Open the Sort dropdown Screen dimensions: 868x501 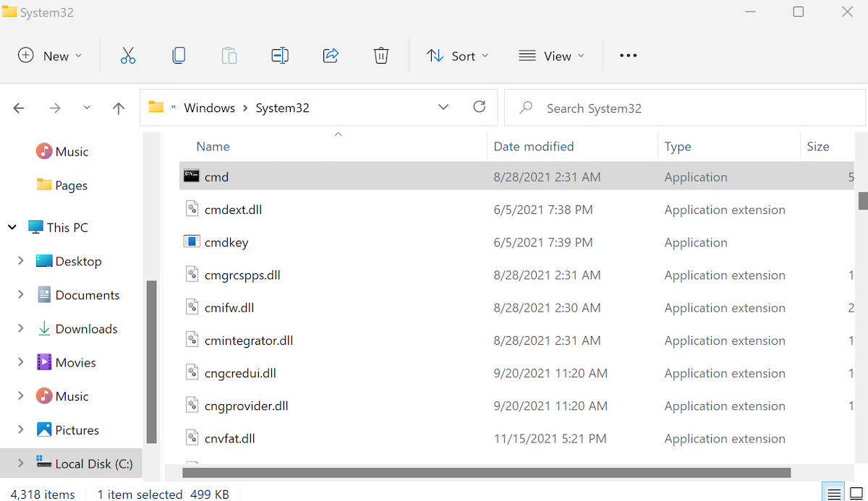point(457,55)
